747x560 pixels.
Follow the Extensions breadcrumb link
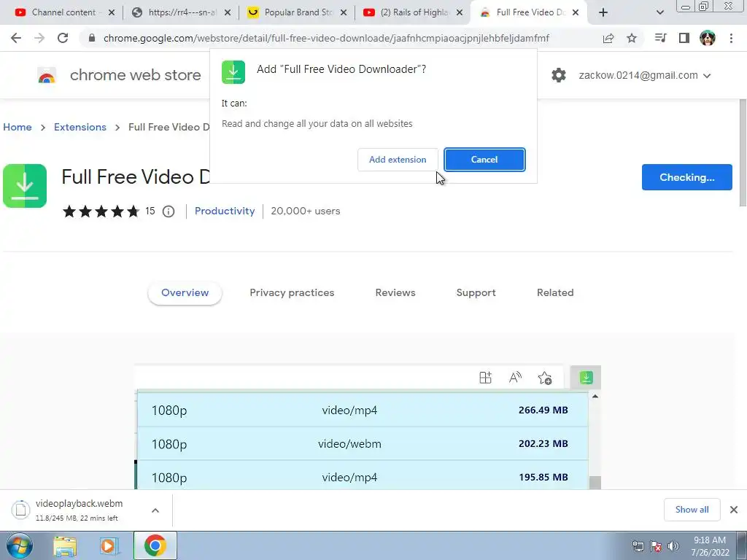(x=80, y=127)
